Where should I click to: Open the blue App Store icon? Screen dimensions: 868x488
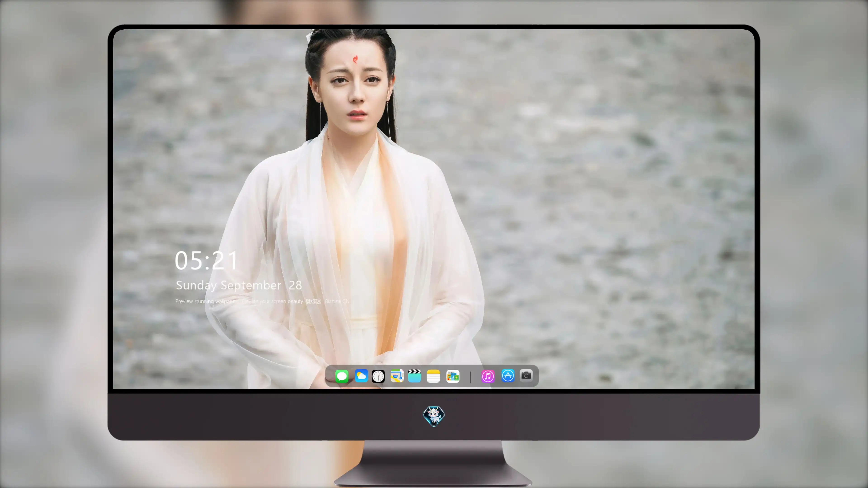point(508,375)
